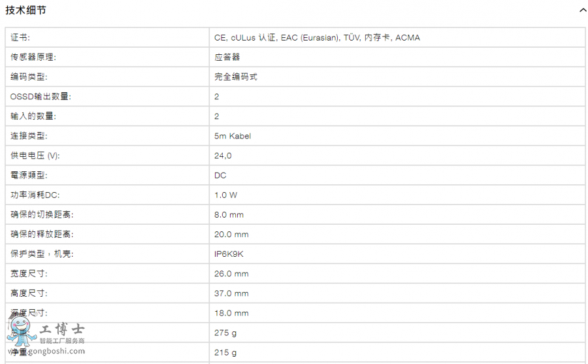Click the 技术细节 section heading
The width and height of the screenshot is (588, 364).
[26, 10]
